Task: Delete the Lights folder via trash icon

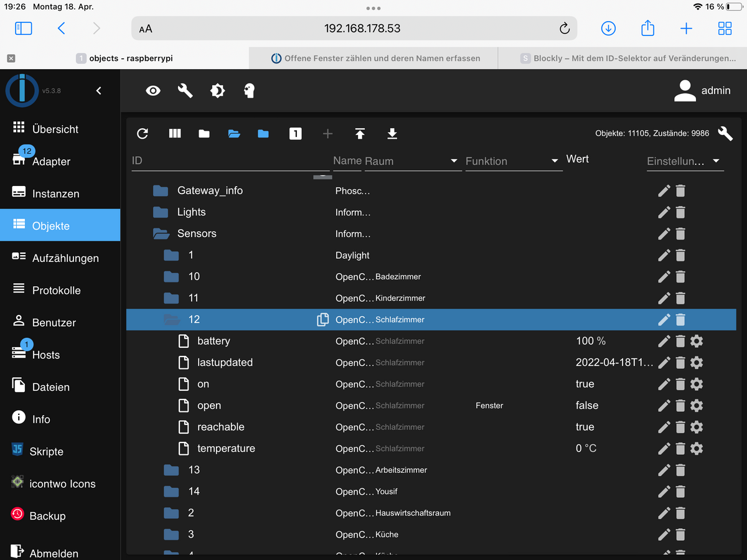Action: (680, 212)
